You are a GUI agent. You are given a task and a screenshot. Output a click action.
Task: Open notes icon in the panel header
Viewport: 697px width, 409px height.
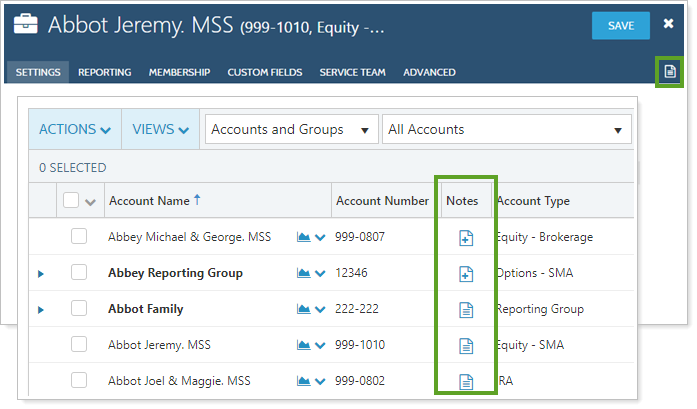point(671,71)
